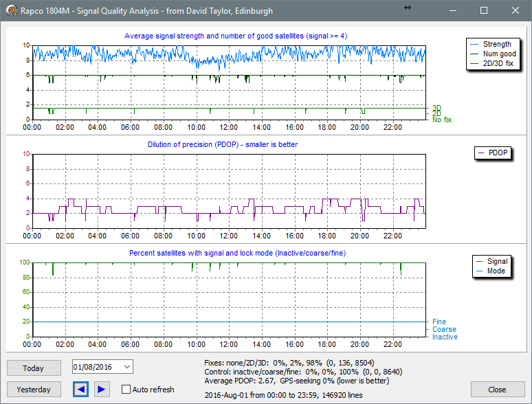
Task: Click the Today button
Action: [x=34, y=368]
